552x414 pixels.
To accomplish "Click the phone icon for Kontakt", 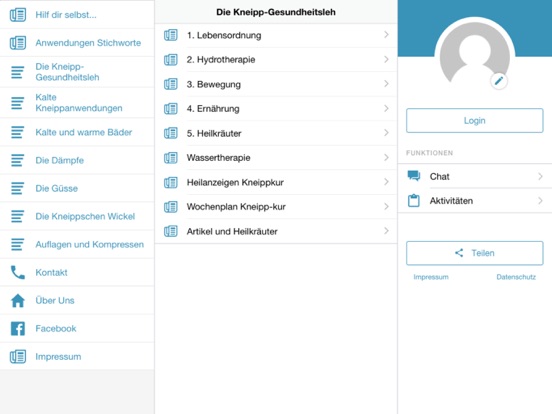I will 18,272.
